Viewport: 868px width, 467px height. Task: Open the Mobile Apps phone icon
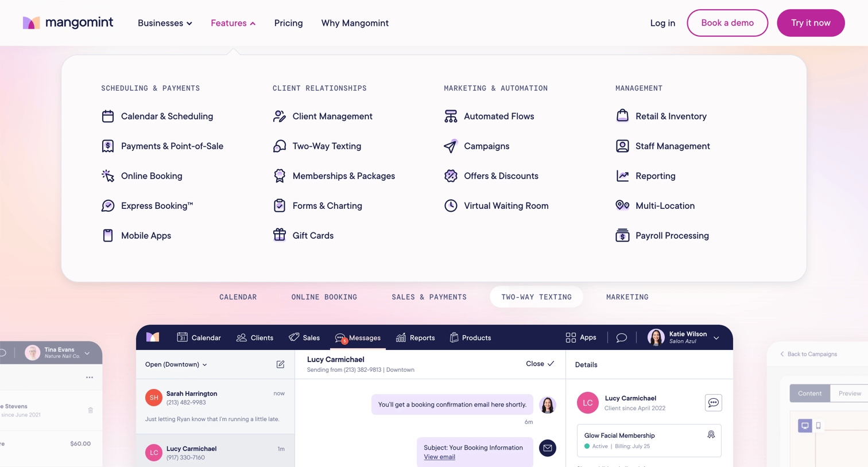108,236
